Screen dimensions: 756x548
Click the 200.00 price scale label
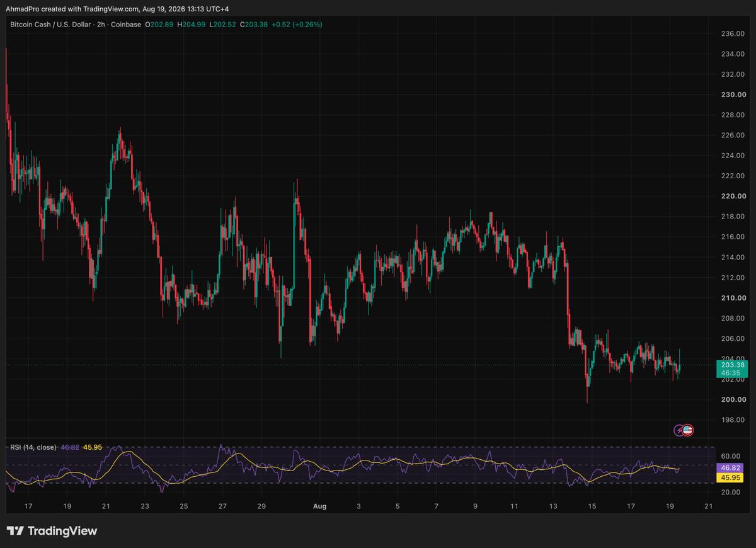pos(733,399)
